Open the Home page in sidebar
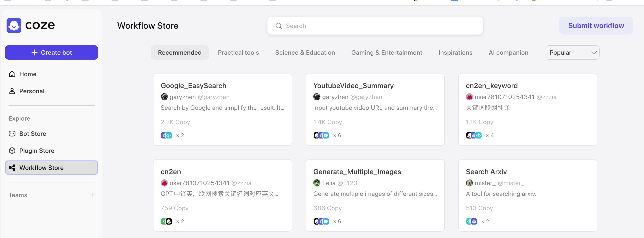The height and width of the screenshot is (238, 644). coord(28,74)
